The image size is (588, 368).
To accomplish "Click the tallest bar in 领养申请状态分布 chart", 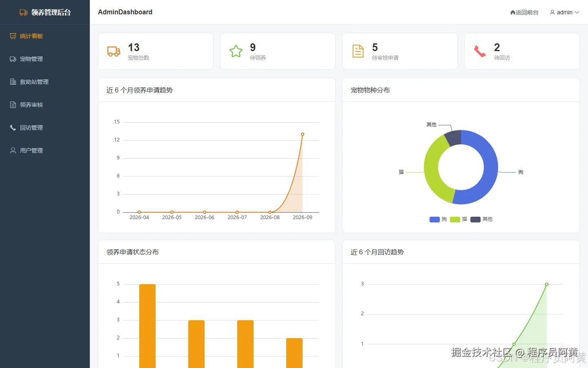I will (x=147, y=326).
